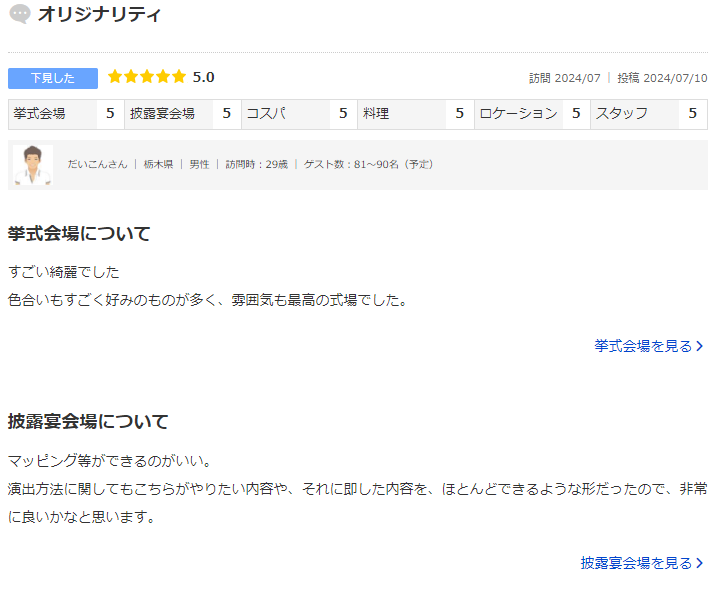Click the speech bubble icon beside オリジナリティ
The image size is (719, 590).
[19, 15]
